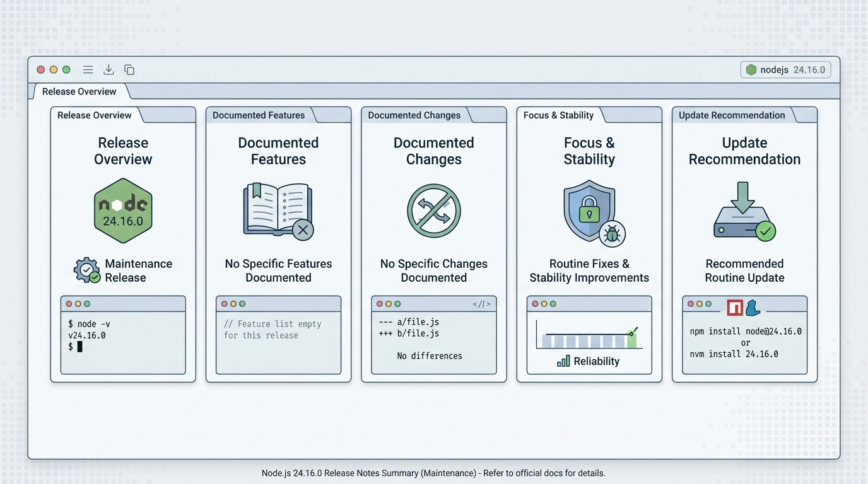Switch to the Focus & Stability tab
Screen dimensions: 868x484
[x=559, y=115]
